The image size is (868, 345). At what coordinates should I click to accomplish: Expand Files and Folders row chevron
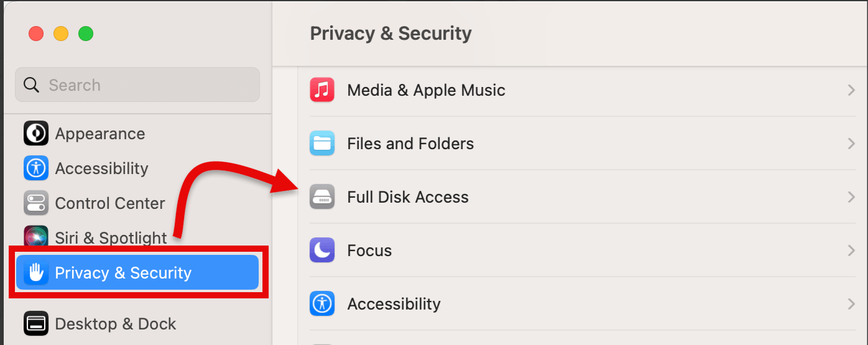[851, 144]
